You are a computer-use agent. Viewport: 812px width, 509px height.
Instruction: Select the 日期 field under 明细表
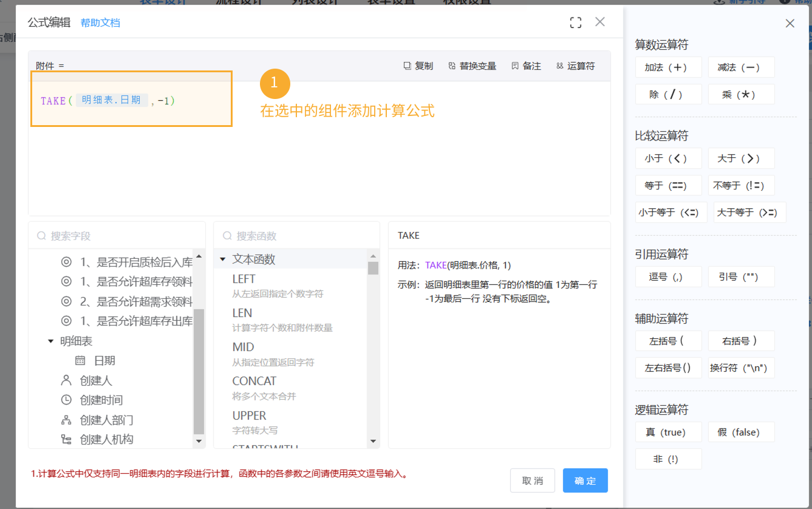pyautogui.click(x=95, y=361)
